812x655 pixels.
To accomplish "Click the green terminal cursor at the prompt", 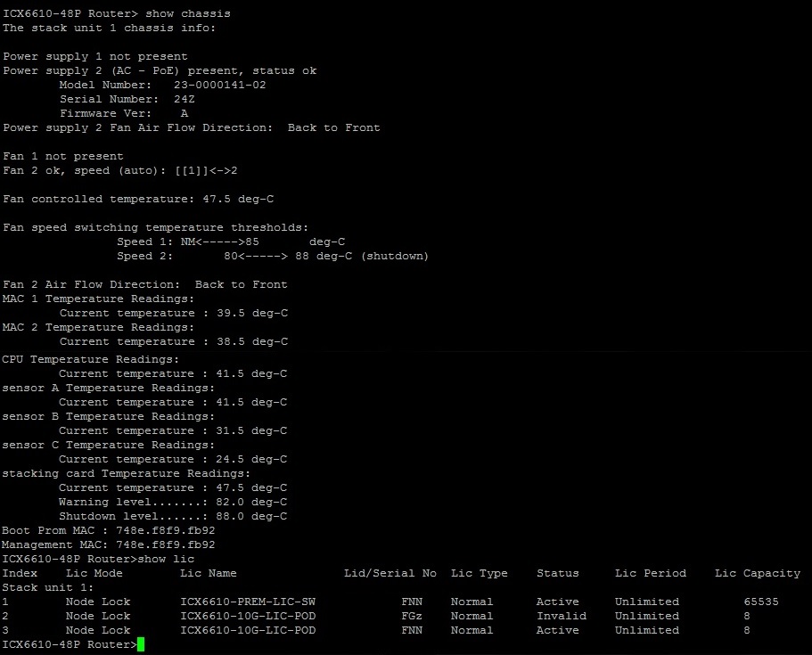I will coord(141,644).
